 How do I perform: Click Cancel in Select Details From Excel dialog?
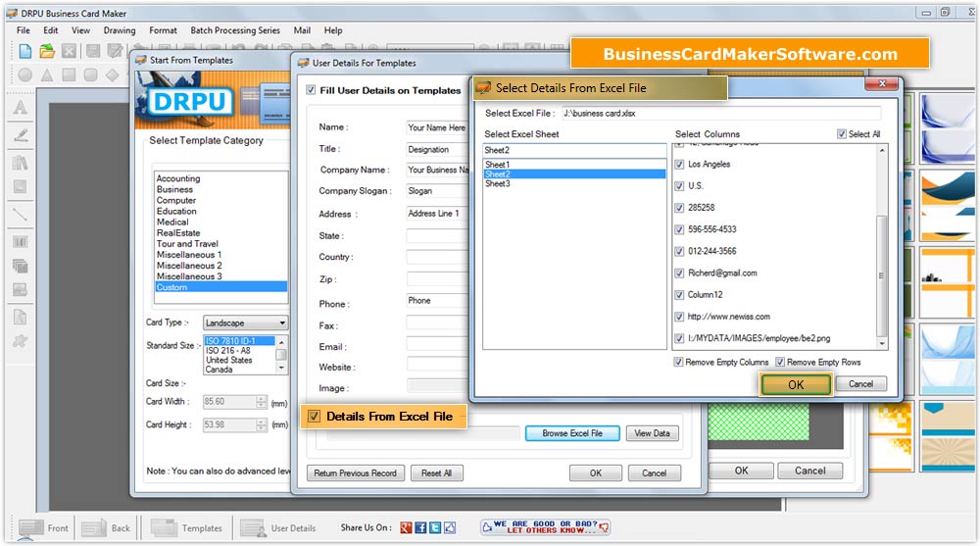click(x=860, y=384)
